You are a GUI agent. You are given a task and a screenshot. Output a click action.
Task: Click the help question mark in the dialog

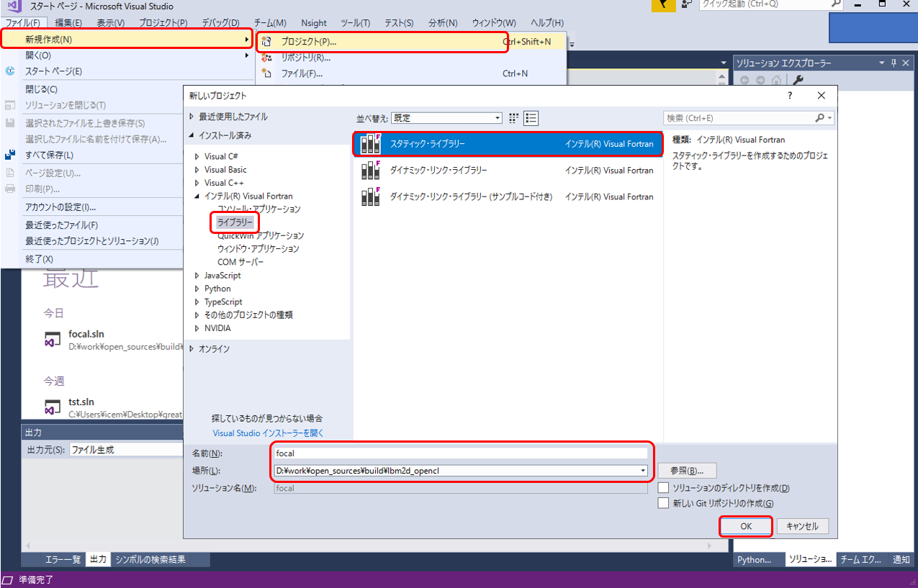click(x=790, y=96)
